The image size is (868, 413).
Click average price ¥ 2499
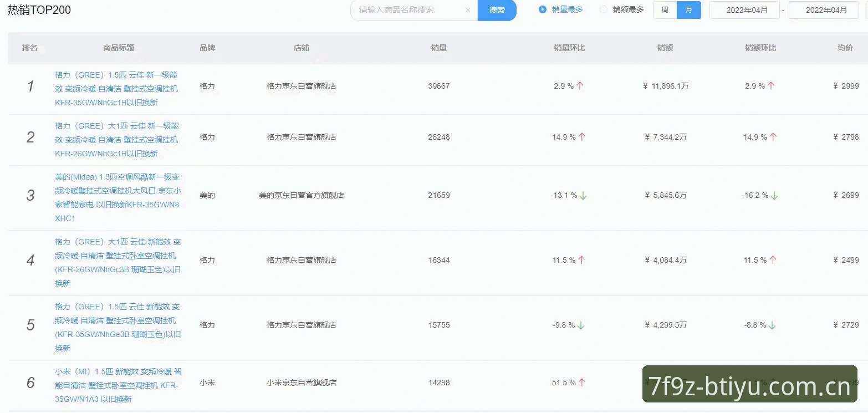point(846,260)
